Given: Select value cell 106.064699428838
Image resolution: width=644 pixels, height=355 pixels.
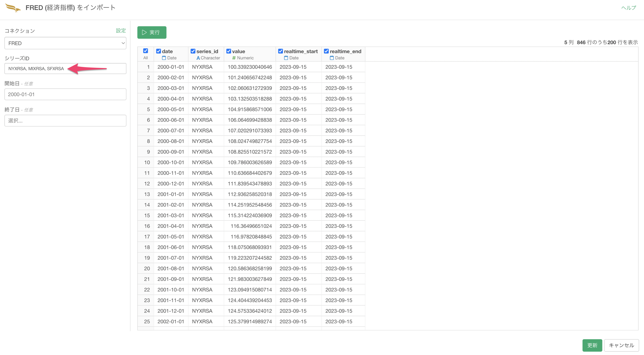Looking at the screenshot, I should click(x=250, y=120).
